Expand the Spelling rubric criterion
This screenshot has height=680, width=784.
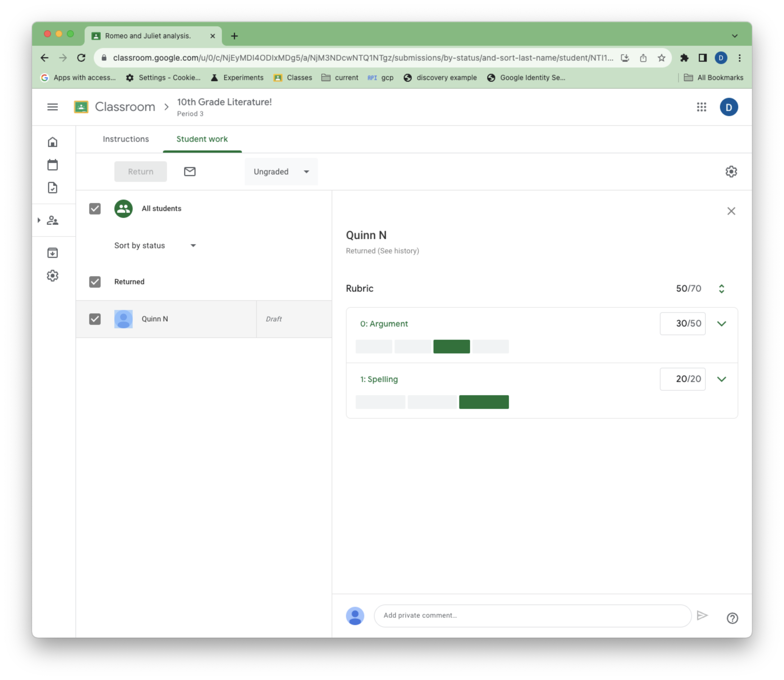click(x=722, y=379)
